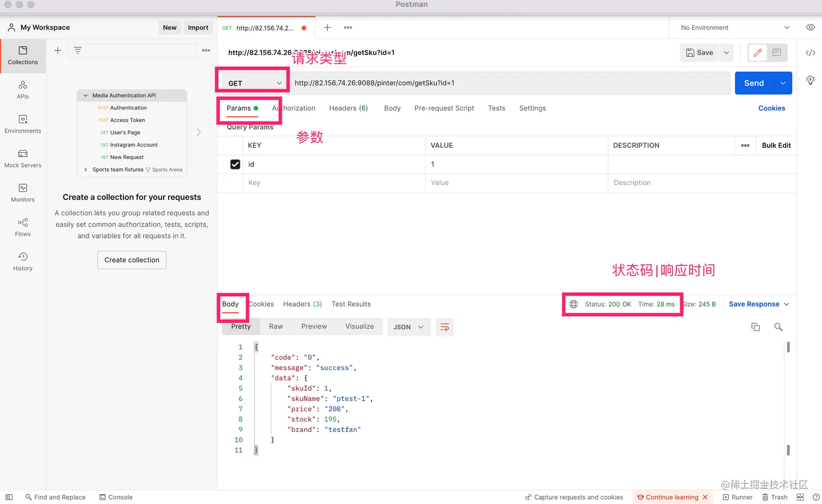Toggle line wrap in response body
This screenshot has width=822, height=504.
click(x=445, y=327)
